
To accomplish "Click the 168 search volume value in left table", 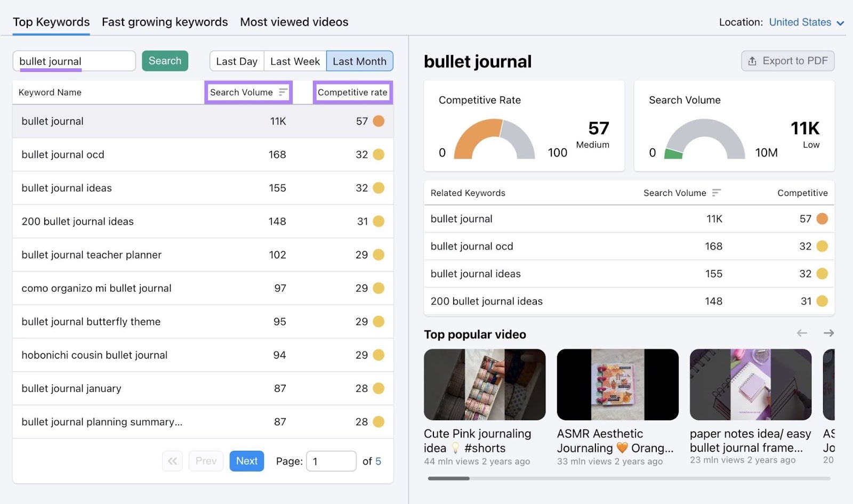I will [277, 155].
